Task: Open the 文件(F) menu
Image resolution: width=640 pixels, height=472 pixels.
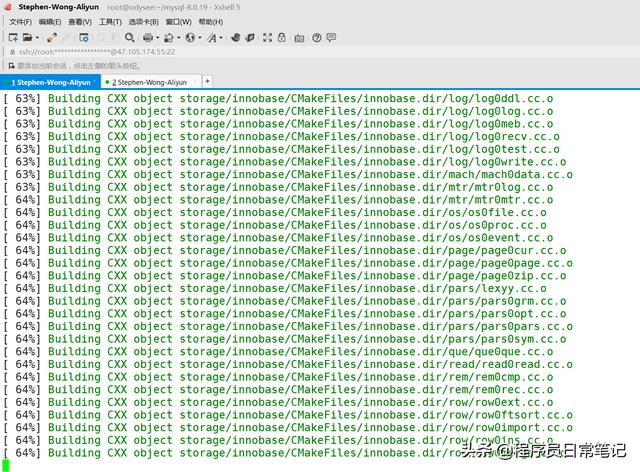Action: [20, 22]
